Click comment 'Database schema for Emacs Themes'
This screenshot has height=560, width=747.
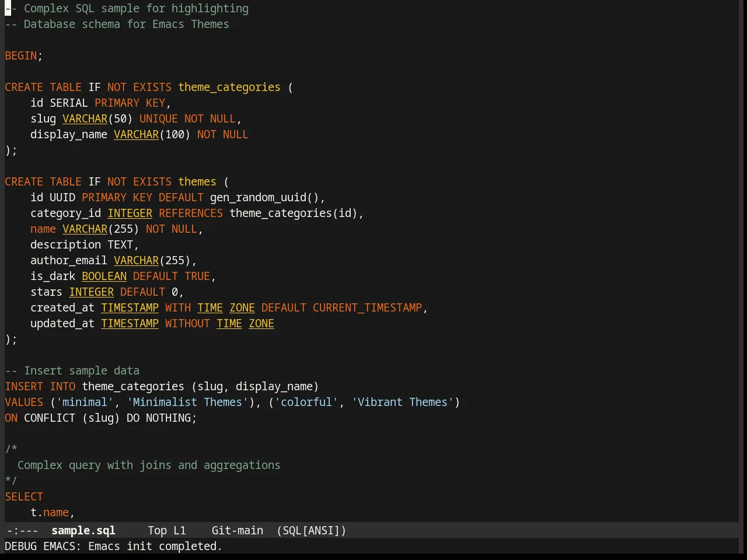[117, 24]
